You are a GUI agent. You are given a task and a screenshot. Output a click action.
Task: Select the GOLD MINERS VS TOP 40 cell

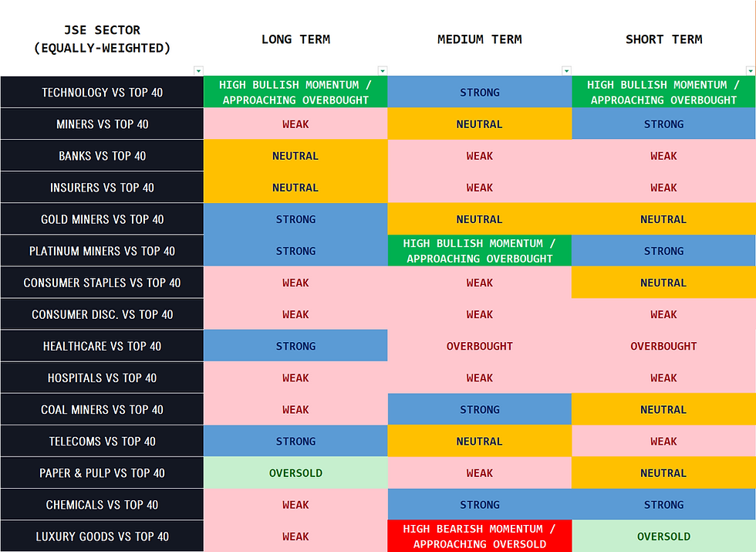tap(102, 219)
